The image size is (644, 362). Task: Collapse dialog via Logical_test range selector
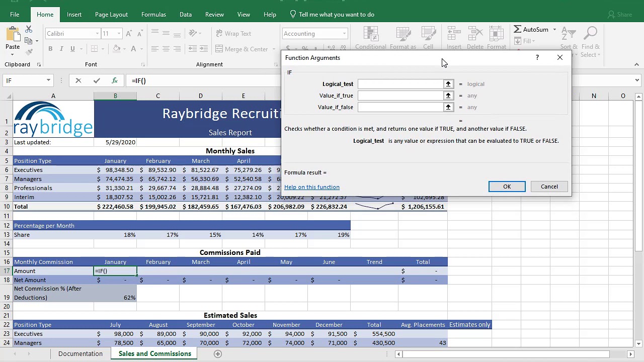(x=448, y=84)
